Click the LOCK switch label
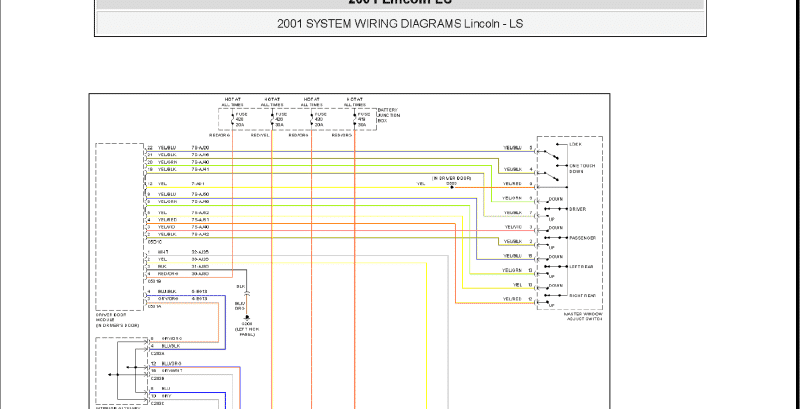This screenshot has width=800, height=409. pos(576,144)
